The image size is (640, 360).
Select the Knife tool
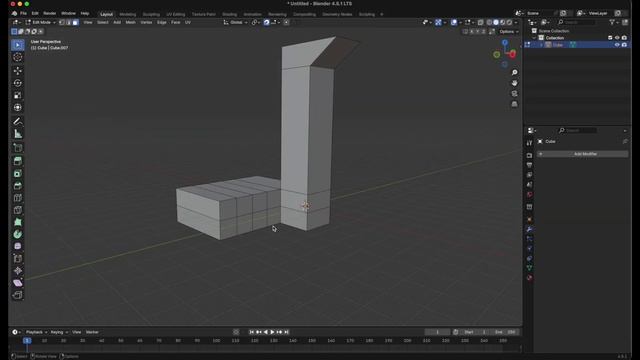18,210
